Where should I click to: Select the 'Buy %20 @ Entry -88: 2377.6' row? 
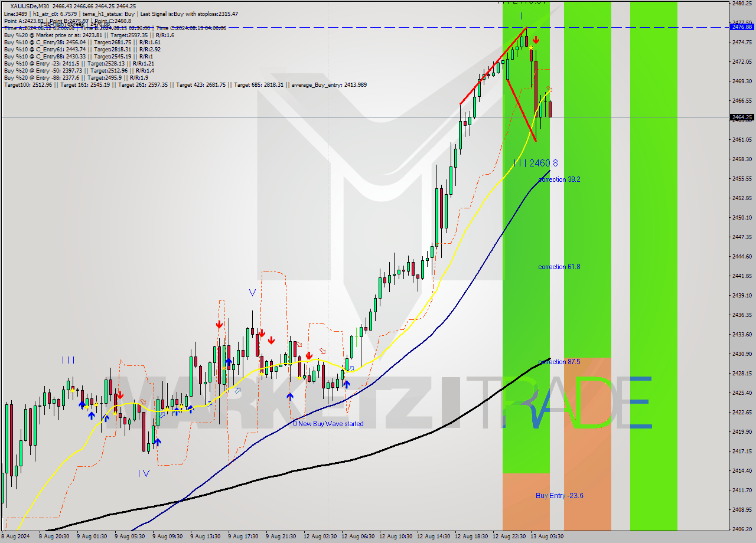point(76,78)
